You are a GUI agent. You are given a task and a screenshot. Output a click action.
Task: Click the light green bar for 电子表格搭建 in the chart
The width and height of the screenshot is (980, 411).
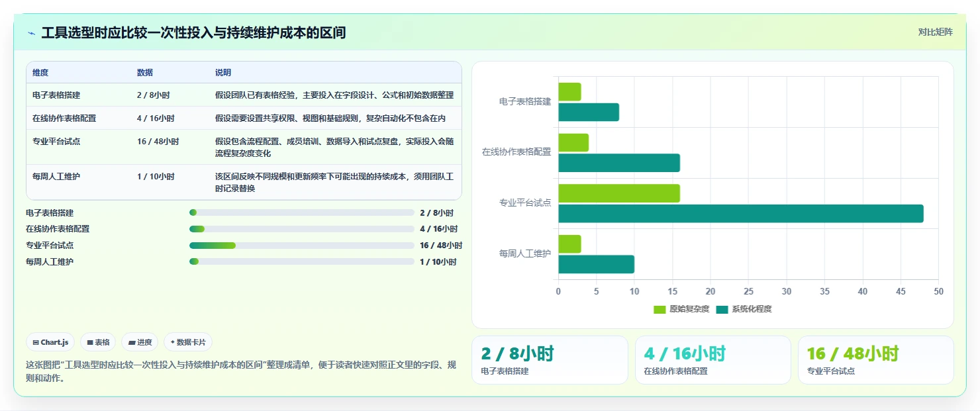click(x=569, y=92)
